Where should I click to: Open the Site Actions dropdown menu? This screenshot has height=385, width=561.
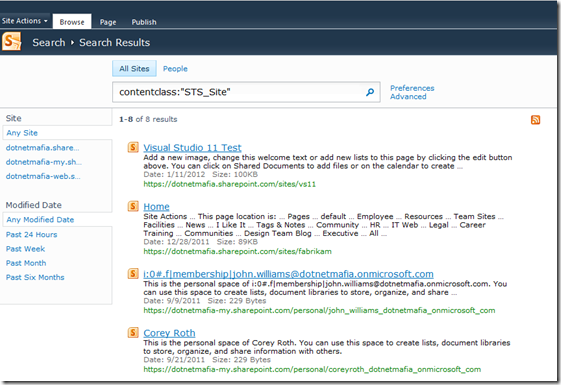point(25,21)
